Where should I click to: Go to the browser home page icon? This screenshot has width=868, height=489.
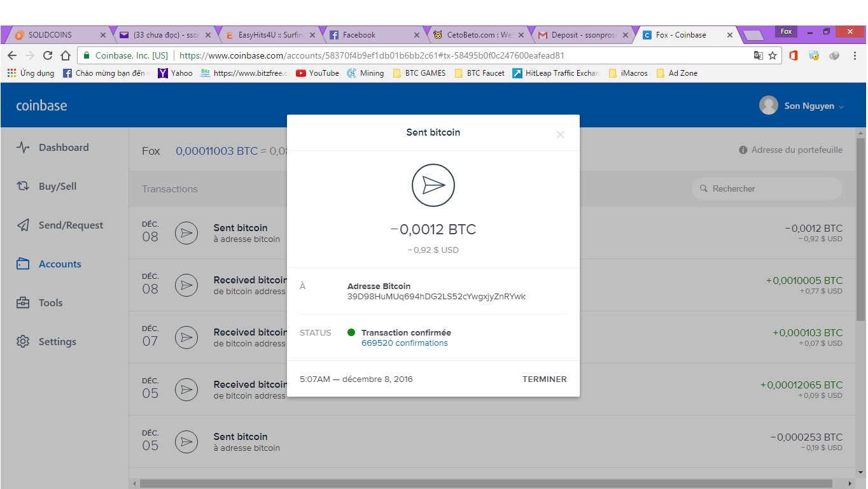coord(65,55)
